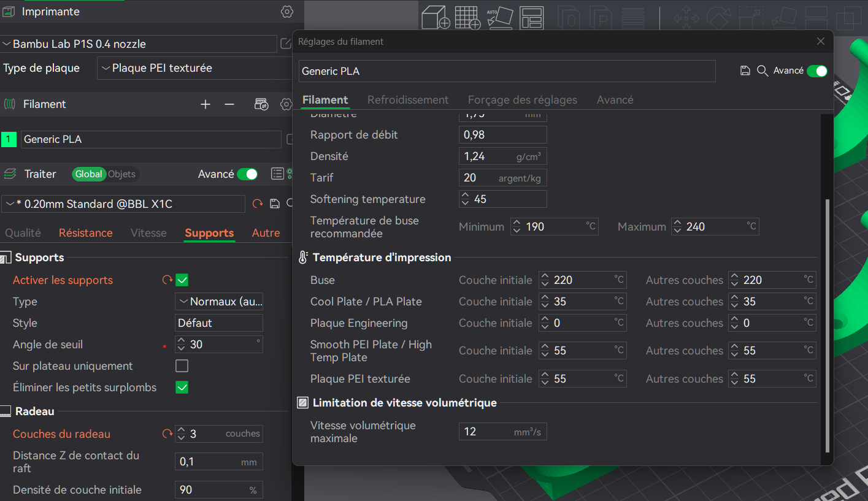Open the support Type dropdown
Viewport: 868px width, 501px height.
(219, 302)
